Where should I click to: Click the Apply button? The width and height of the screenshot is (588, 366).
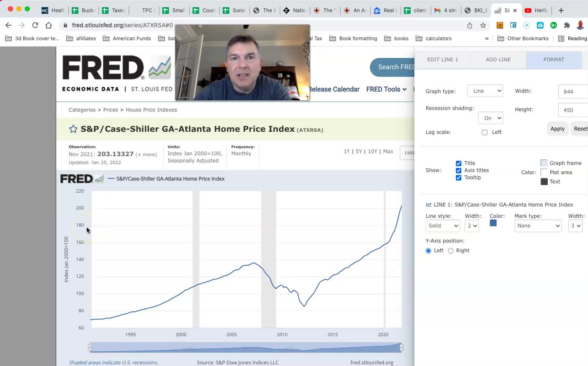[x=557, y=129]
